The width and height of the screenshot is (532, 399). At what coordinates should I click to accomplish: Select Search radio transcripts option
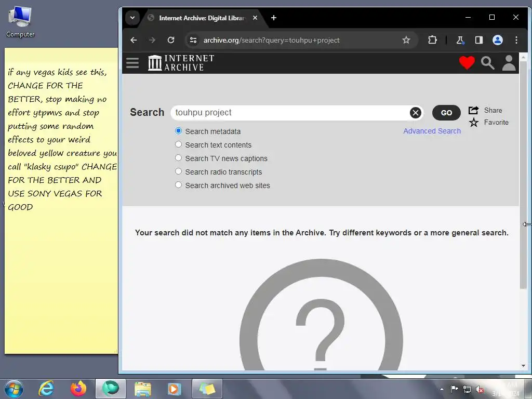point(179,171)
